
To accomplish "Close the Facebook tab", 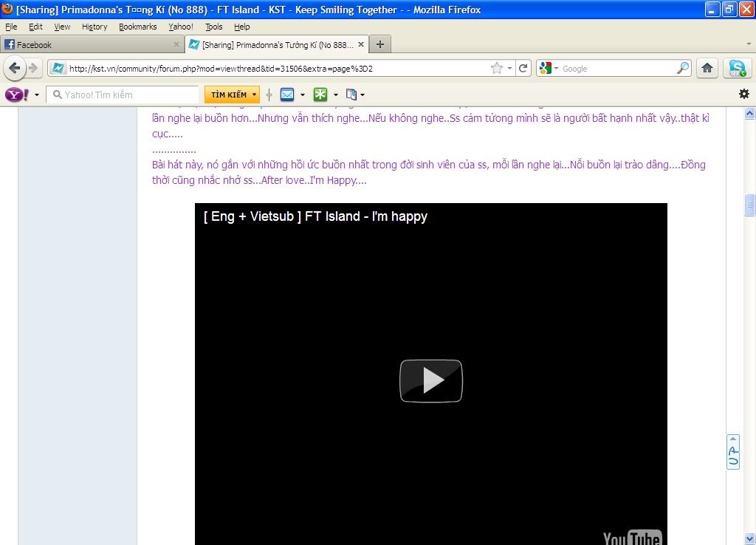I will (x=176, y=44).
